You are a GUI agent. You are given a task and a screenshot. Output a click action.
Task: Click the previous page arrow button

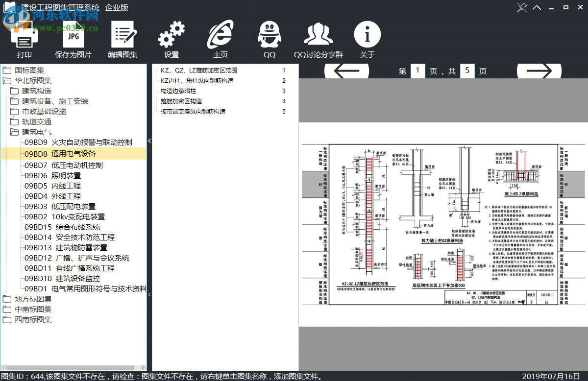tap(347, 71)
